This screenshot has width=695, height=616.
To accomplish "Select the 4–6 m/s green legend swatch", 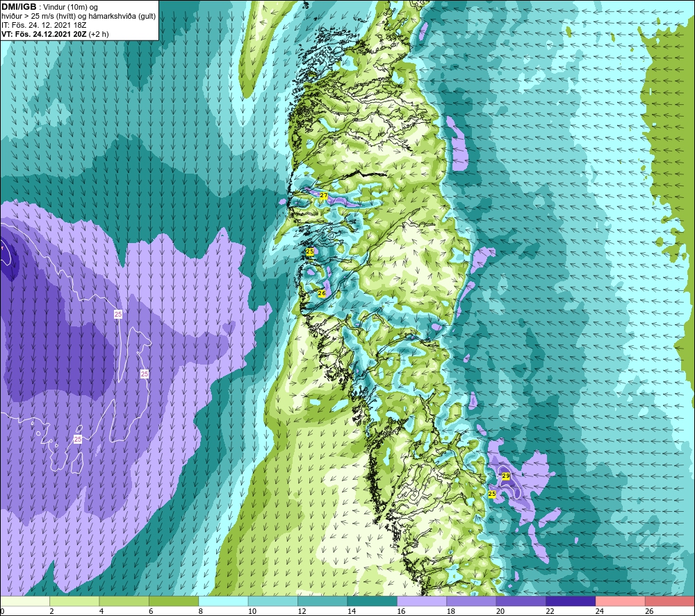I will [x=124, y=601].
